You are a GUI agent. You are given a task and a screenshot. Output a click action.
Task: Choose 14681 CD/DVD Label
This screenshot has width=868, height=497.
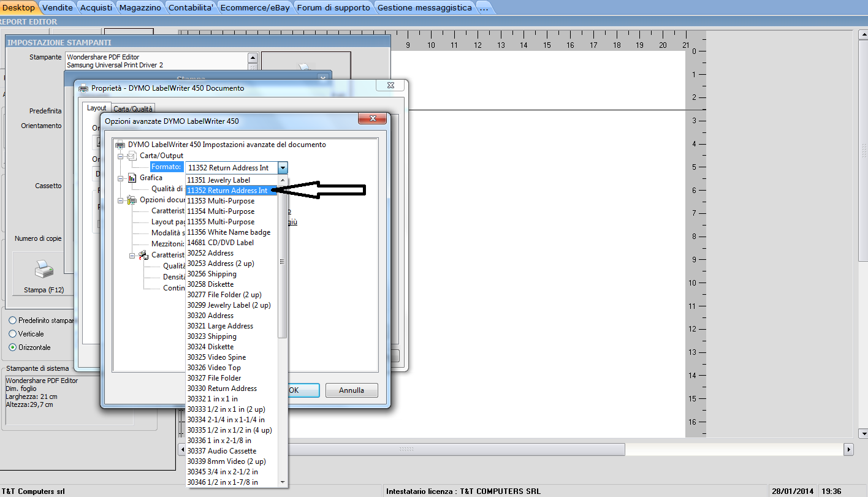[x=232, y=243]
